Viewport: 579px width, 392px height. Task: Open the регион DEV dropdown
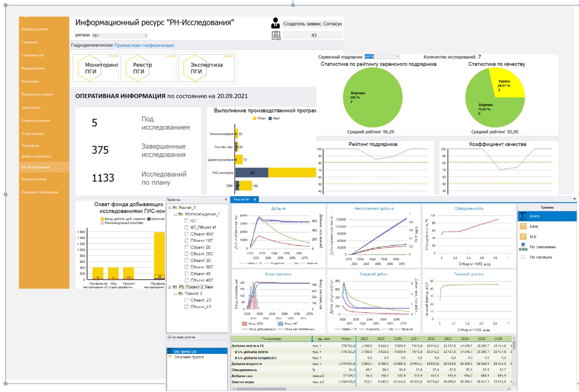click(x=120, y=35)
